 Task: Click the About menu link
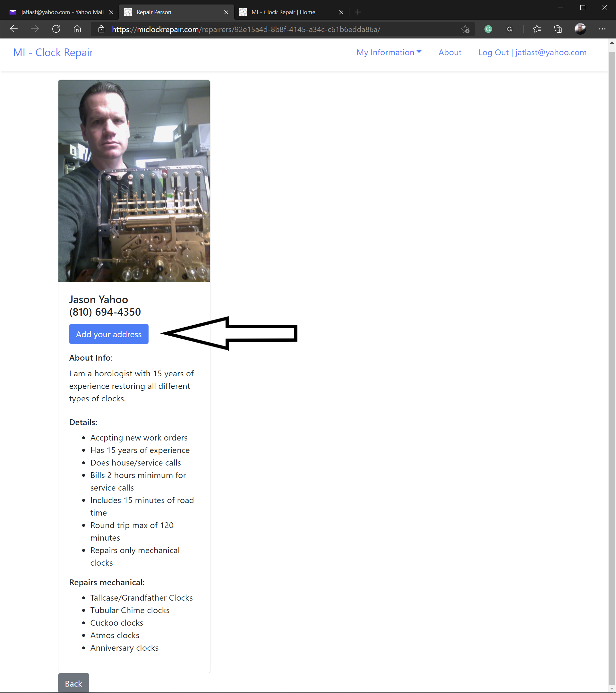pos(449,52)
